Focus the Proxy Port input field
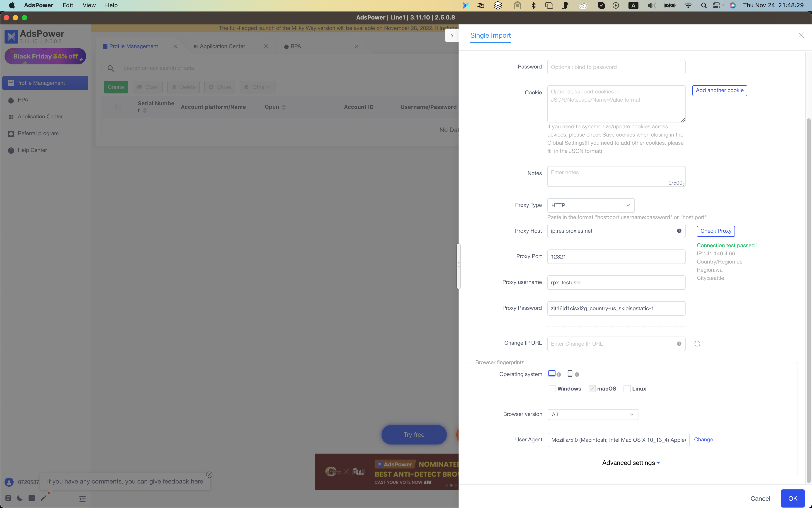The image size is (812, 508). [616, 257]
